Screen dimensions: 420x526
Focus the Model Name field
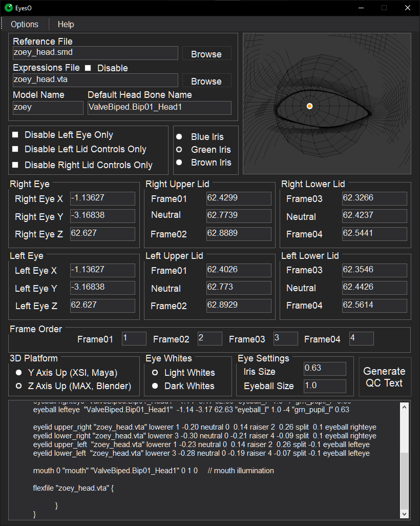point(48,108)
